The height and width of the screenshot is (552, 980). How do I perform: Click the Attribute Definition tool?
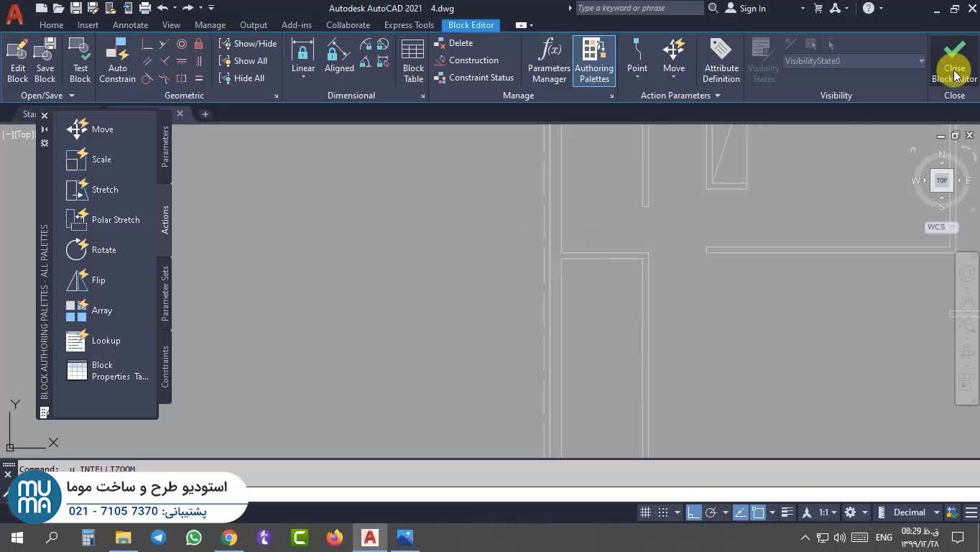coord(721,60)
